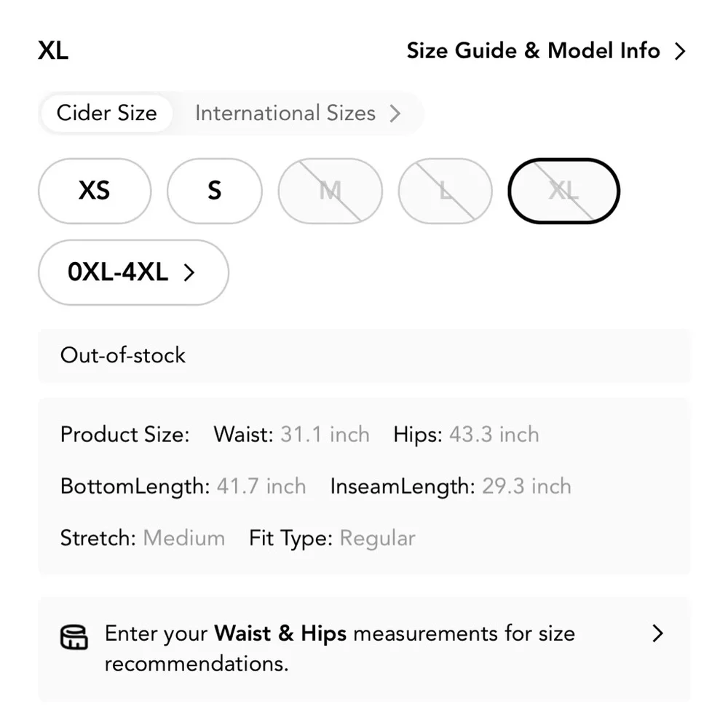Image resolution: width=728 pixels, height=728 pixels.
Task: Click the Waist 31.1 inch value
Action: pyautogui.click(x=325, y=435)
